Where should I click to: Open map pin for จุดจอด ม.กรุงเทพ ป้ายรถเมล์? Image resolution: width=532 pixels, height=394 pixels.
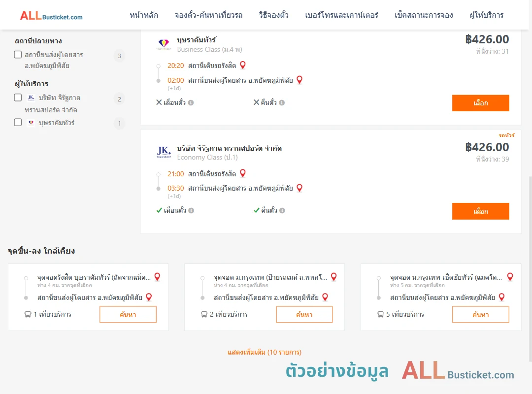point(333,277)
